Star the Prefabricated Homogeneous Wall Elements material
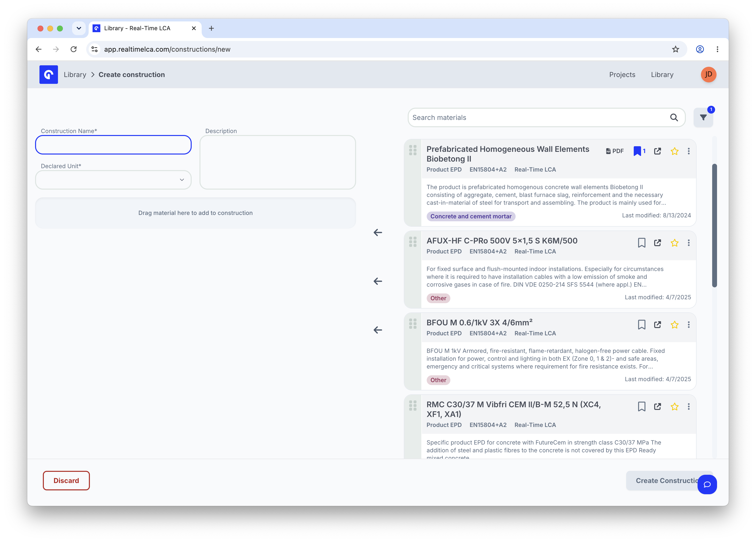 [x=674, y=151]
